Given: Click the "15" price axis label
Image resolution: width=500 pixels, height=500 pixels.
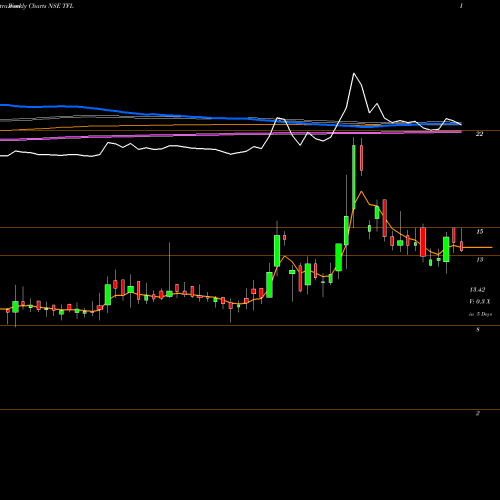Looking at the screenshot, I should 479,231.
